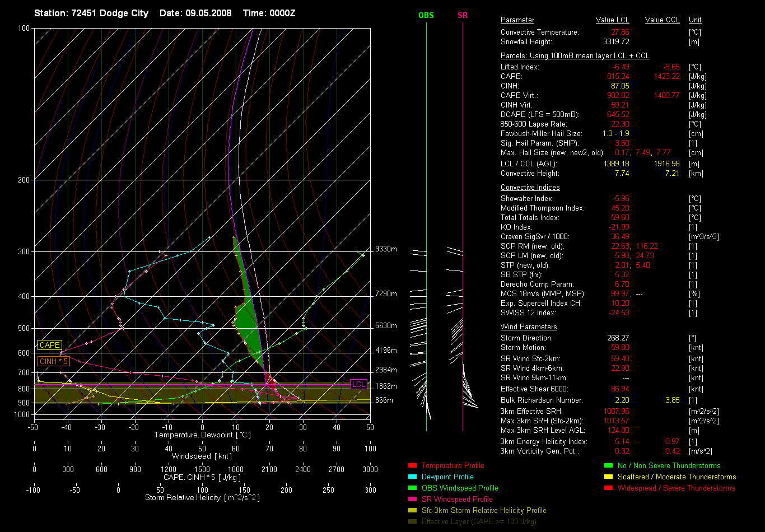Click the magenta SR wind column header

[x=463, y=16]
